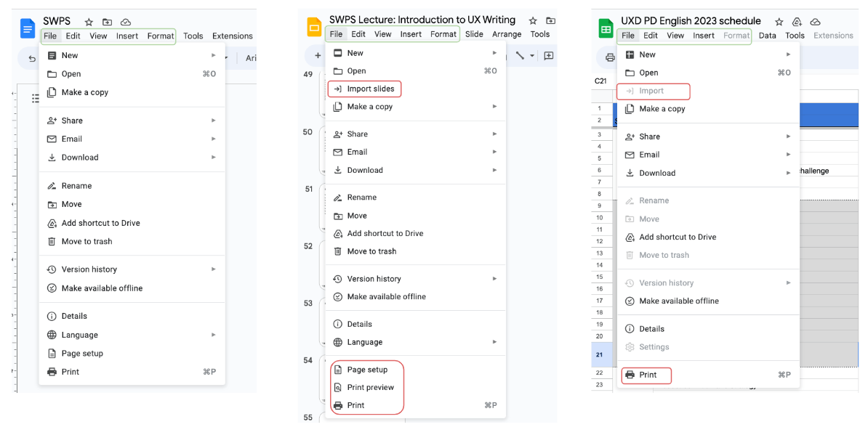868x435 pixels.
Task: Click UXD PD English 2023 schedule title
Action: [691, 21]
